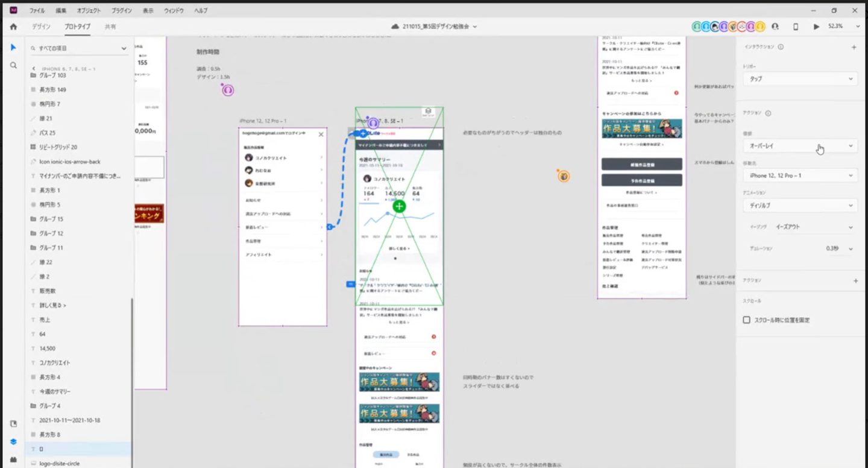Click the green plus connector on artboard
The image size is (868, 468).
(x=399, y=206)
